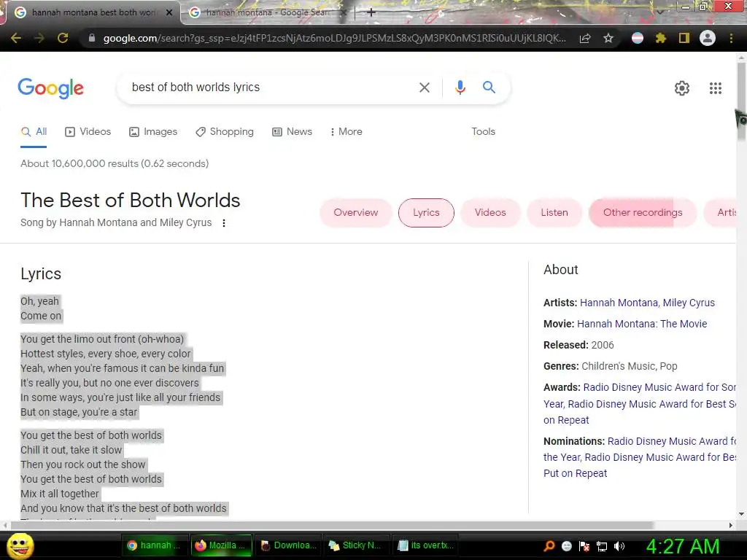Switch to hannah montana Google Search tab
This screenshot has width=747, height=560.
[267, 12]
